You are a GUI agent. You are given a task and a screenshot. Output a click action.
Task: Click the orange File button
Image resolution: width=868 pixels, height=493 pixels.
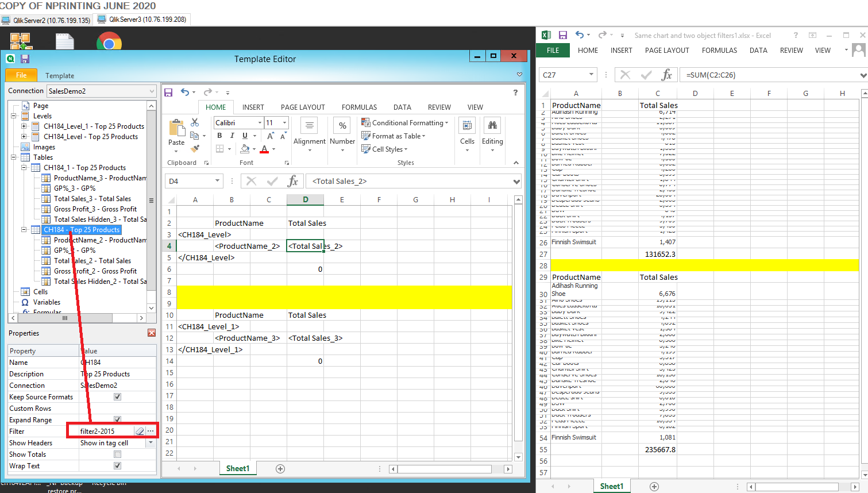point(21,75)
